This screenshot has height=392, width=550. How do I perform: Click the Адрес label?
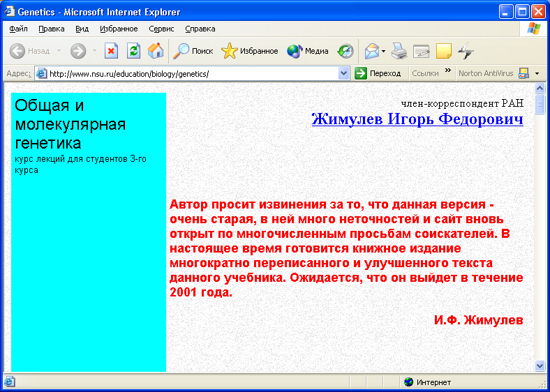click(x=19, y=74)
